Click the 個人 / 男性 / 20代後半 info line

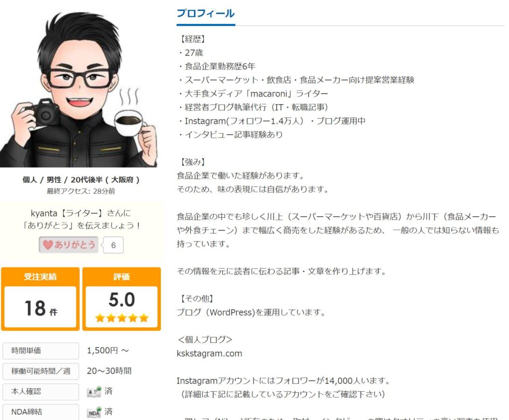pyautogui.click(x=81, y=180)
